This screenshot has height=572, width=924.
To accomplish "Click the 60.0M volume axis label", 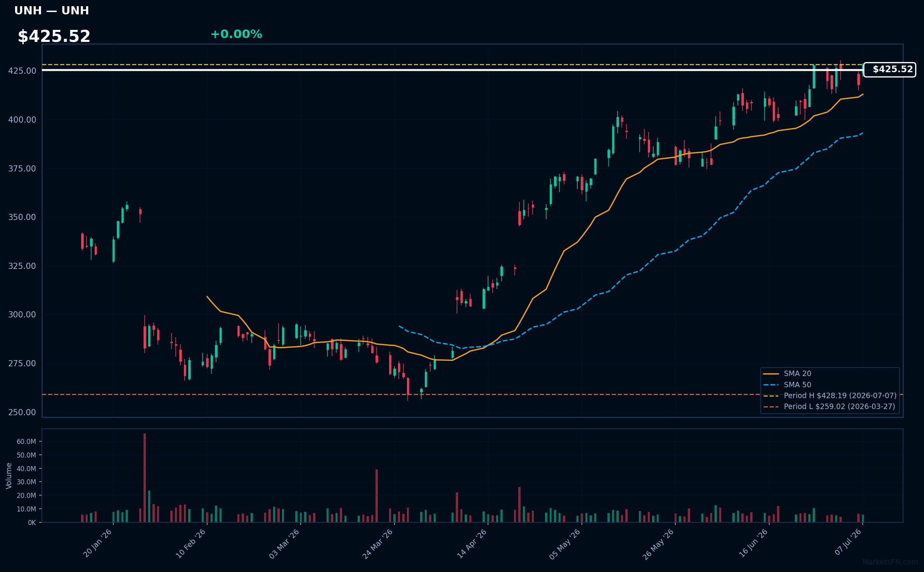I will 26,442.
